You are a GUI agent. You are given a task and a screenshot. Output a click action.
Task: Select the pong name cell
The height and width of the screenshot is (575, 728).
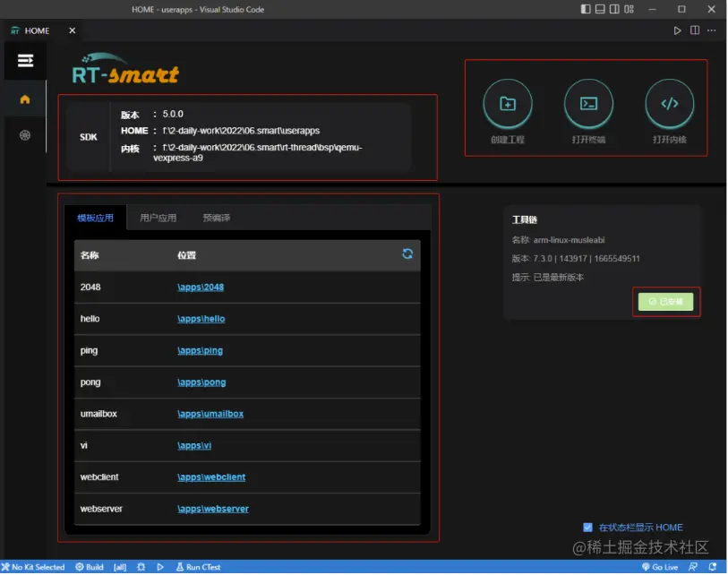[90, 382]
